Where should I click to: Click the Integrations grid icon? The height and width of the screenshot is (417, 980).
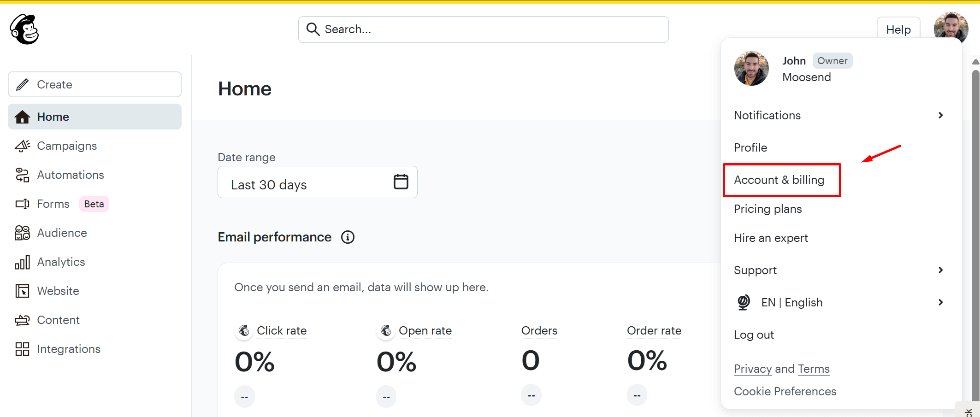(22, 349)
